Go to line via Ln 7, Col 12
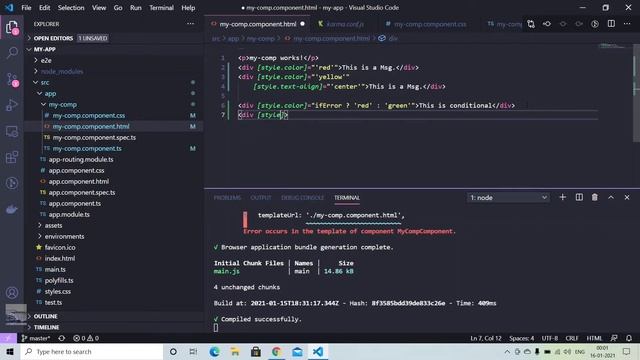Image resolution: width=640 pixels, height=360 pixels. pos(486,338)
